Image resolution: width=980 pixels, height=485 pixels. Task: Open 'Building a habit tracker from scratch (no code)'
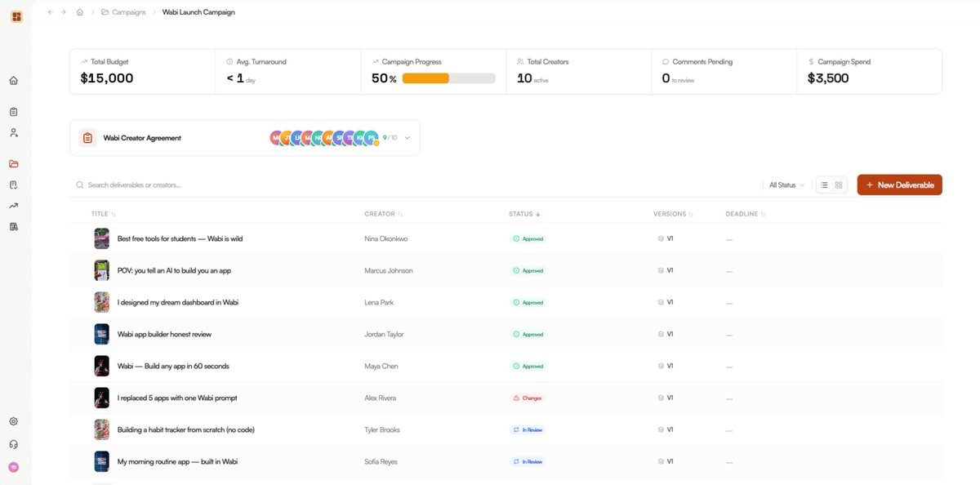(x=186, y=430)
